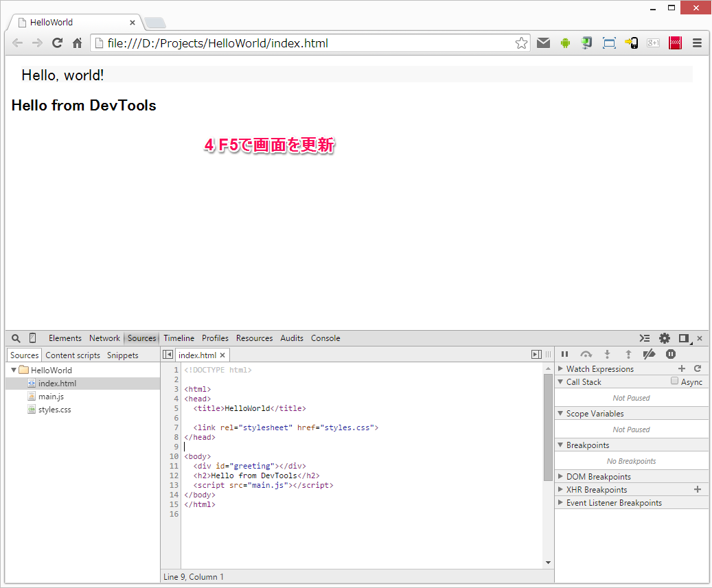Open the DevTools settings gear

[664, 338]
